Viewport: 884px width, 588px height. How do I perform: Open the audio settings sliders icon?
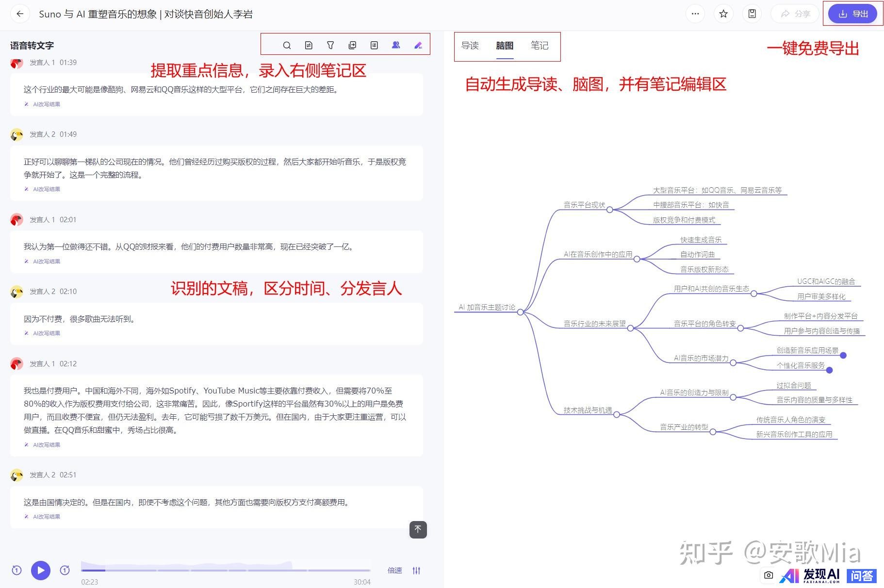(416, 571)
